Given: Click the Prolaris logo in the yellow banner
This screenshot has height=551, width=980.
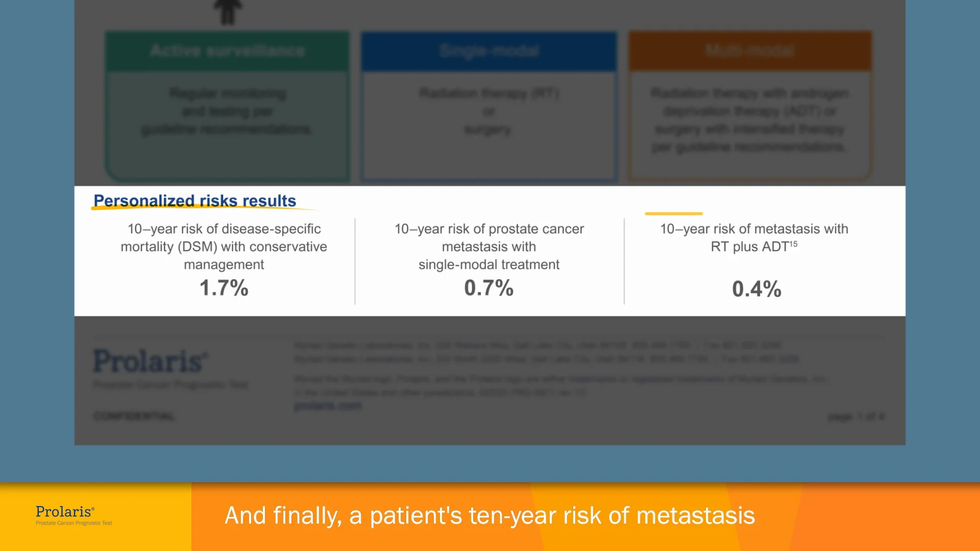Looking at the screenshot, I should tap(65, 512).
